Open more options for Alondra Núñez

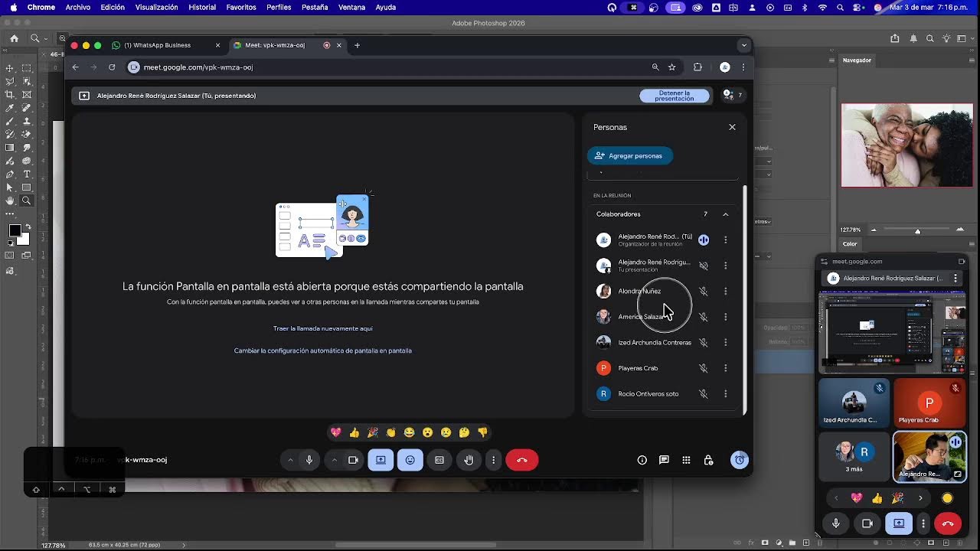pyautogui.click(x=726, y=291)
